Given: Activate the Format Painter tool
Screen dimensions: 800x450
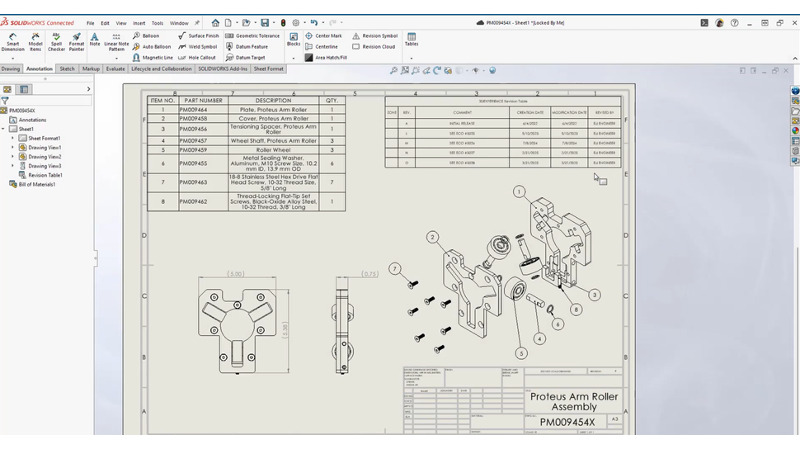Looking at the screenshot, I should (76, 41).
